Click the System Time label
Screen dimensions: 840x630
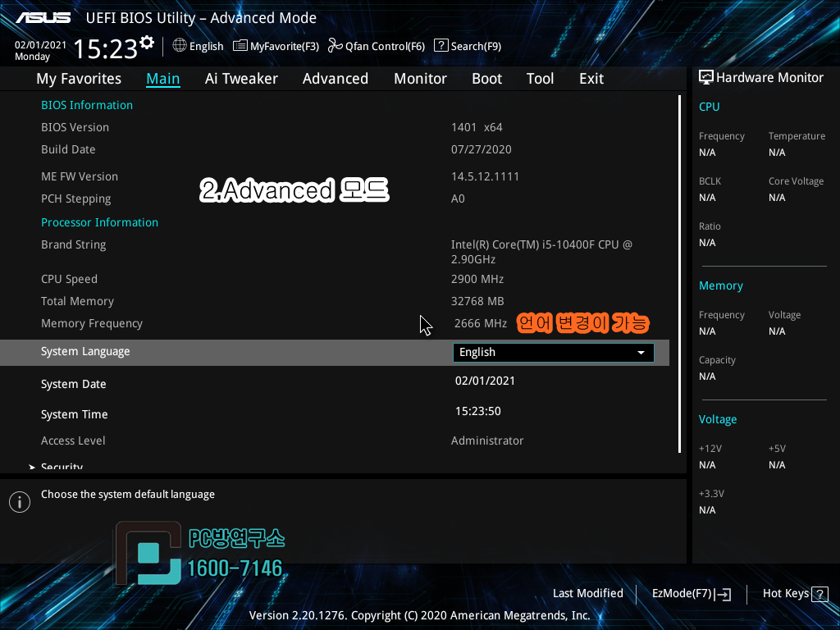[x=74, y=414]
